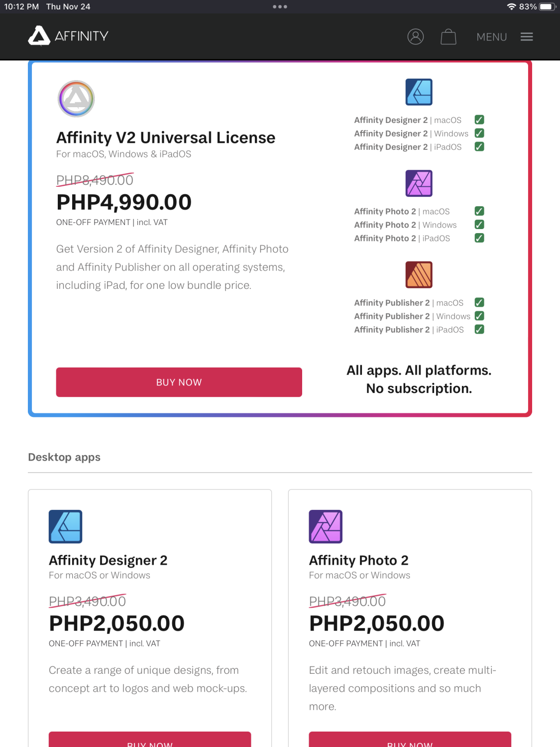The image size is (560, 747).
Task: Click BUY NOW under Affinity Photo 2
Action: coord(409,743)
